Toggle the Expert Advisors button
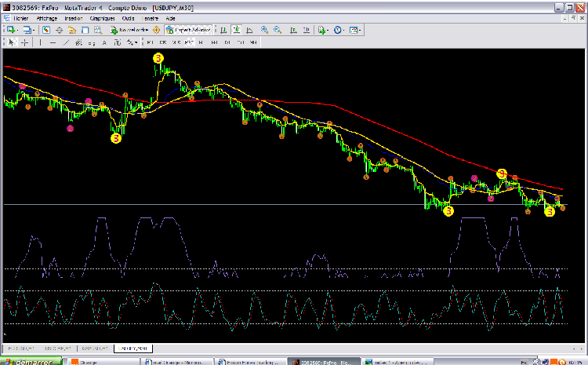588x365 pixels. coord(188,30)
